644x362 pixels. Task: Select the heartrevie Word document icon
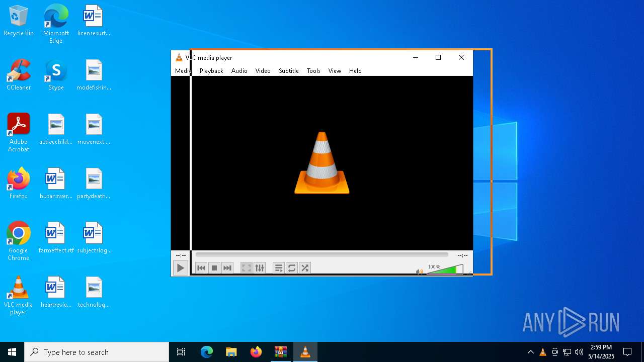point(56,293)
